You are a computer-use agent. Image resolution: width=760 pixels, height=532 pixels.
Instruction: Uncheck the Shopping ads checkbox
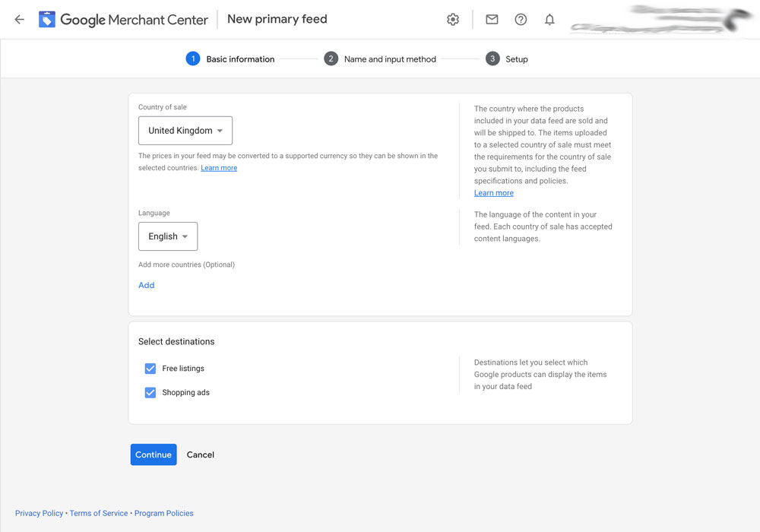click(150, 392)
